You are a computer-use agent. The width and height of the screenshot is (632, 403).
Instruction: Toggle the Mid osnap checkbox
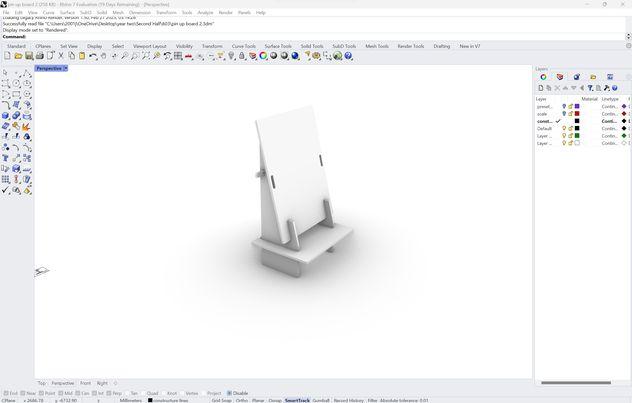coord(60,393)
